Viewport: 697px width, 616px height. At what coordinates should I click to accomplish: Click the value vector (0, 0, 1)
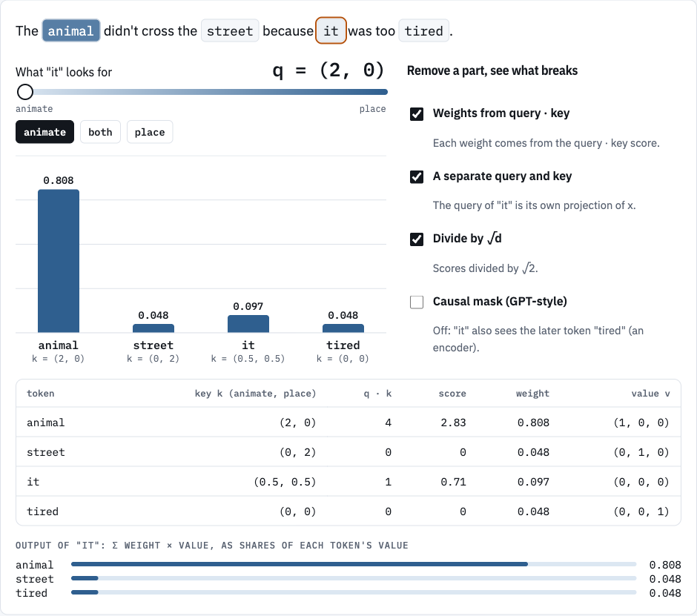(641, 511)
